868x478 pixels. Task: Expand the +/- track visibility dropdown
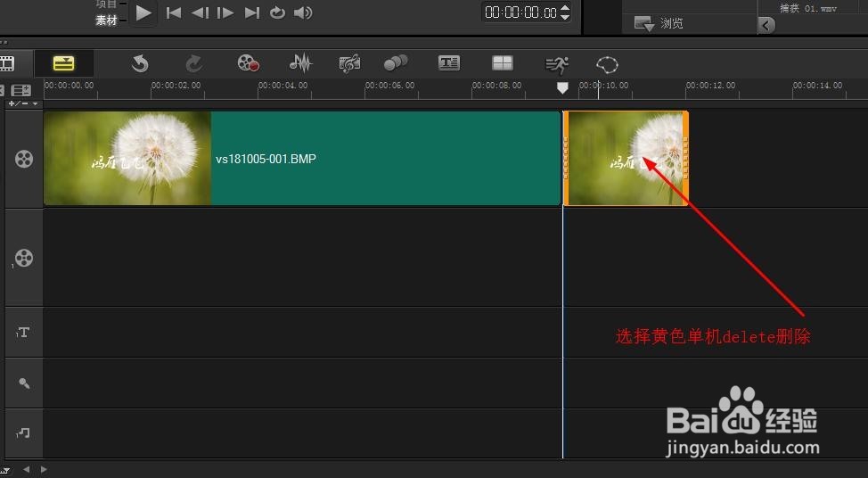[x=22, y=103]
